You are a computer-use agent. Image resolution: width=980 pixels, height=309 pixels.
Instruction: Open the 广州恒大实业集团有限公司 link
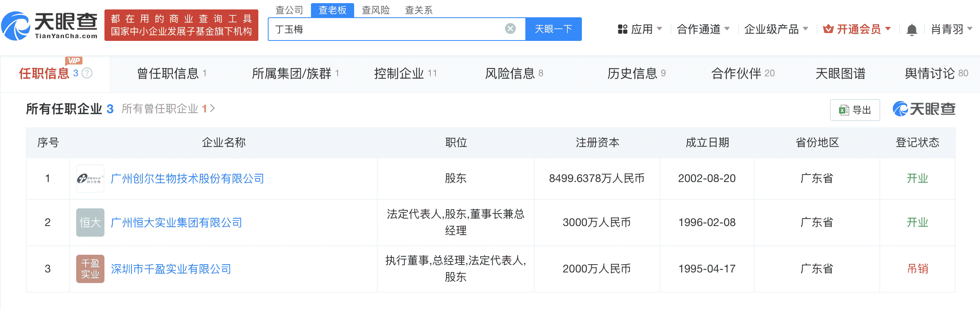coord(176,223)
